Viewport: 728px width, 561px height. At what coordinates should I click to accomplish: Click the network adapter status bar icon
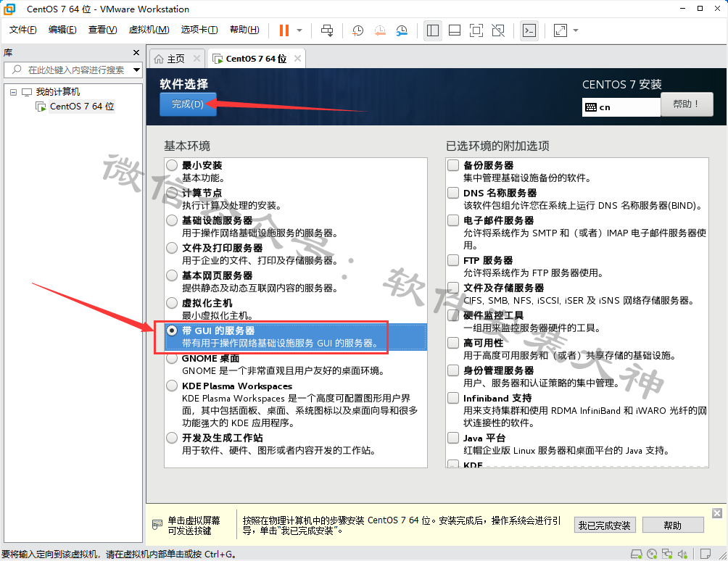[x=667, y=554]
